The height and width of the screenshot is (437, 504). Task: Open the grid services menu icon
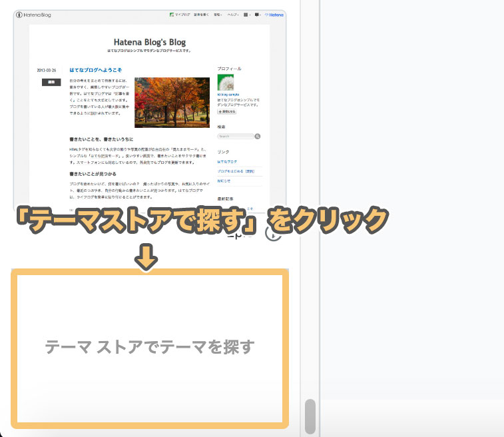(x=246, y=14)
